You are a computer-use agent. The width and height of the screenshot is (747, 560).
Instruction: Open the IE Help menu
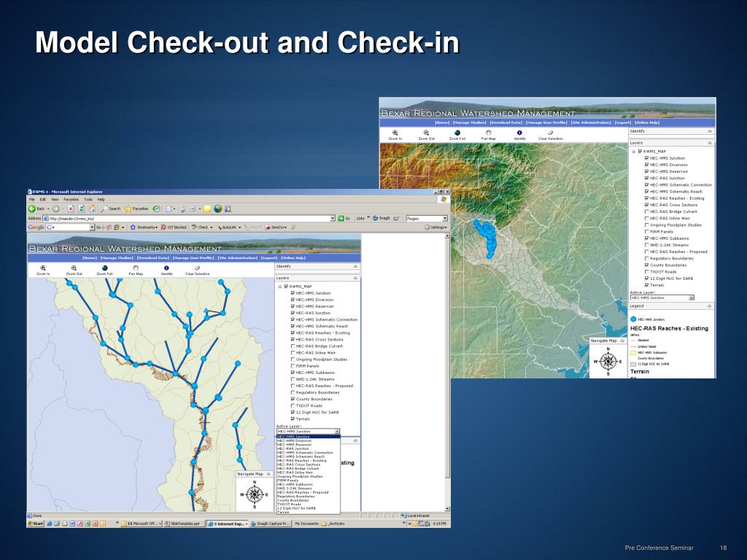tap(101, 200)
